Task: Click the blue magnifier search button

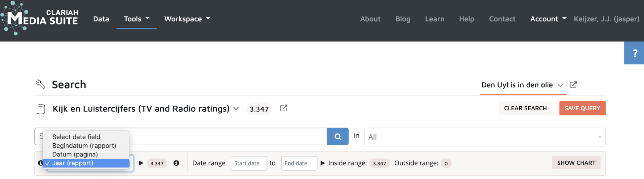Action: tap(338, 136)
